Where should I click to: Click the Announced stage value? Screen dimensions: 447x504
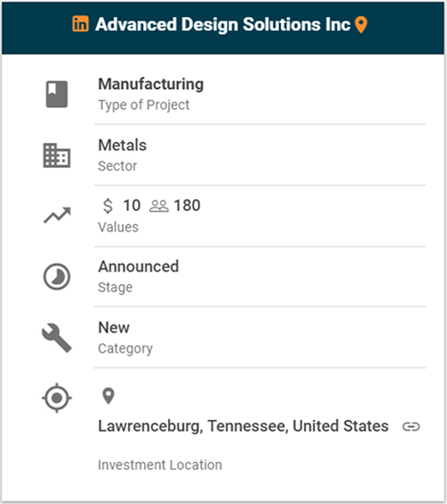pos(139,266)
